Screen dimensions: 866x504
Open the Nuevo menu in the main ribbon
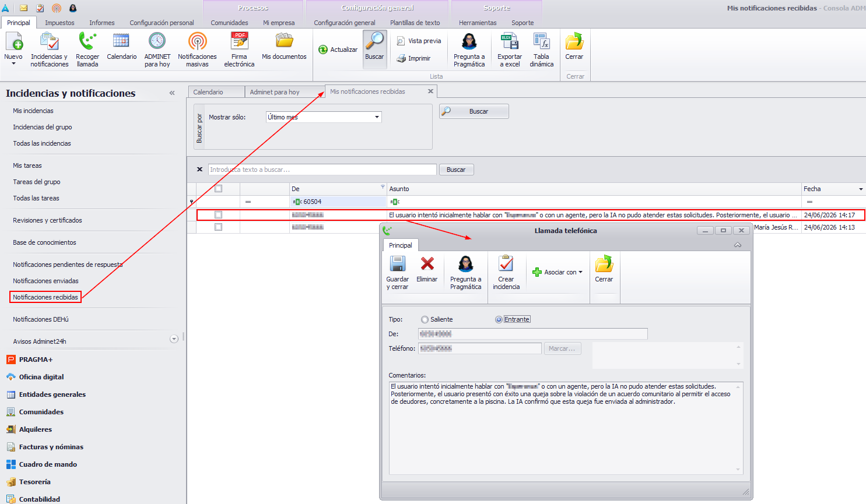[13, 49]
